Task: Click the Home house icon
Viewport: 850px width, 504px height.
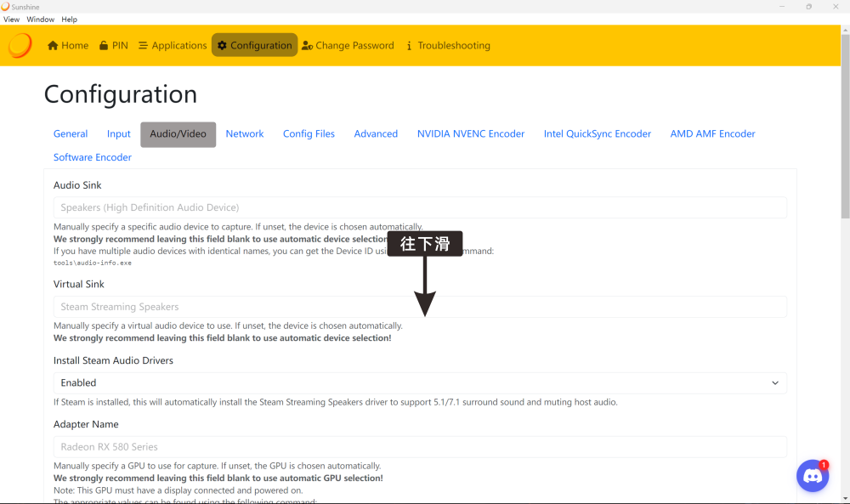Action: [x=53, y=46]
